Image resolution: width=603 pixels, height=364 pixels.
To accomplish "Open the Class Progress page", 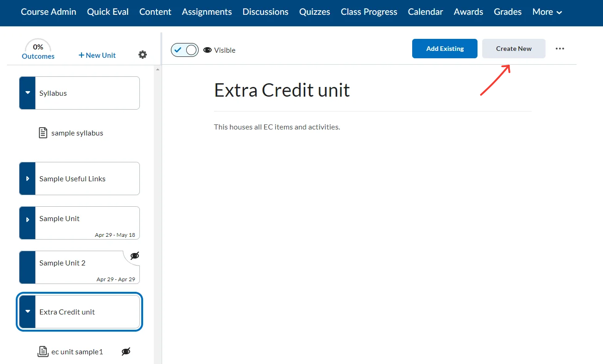I will pos(369,12).
